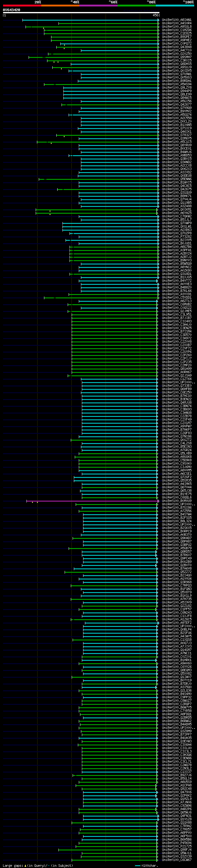Pick the UniRef100_A7JN06 entry
The width and height of the screenshot is (197, 868).
click(177, 802)
